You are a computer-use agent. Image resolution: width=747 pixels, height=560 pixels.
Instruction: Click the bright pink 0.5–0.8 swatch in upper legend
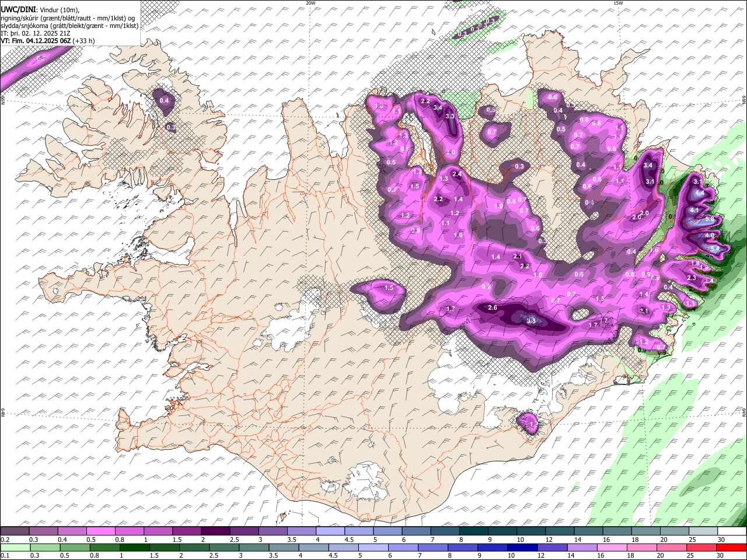click(x=102, y=531)
